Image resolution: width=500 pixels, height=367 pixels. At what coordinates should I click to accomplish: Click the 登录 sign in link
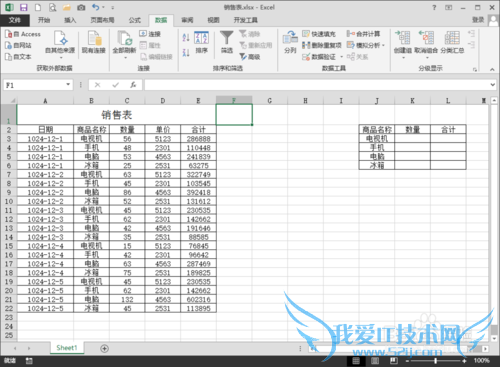coord(478,20)
